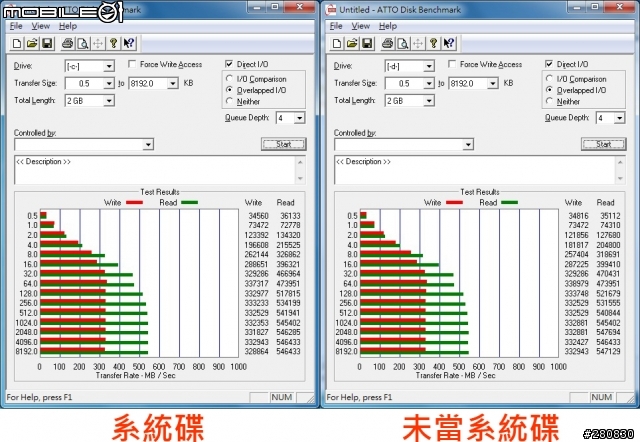Viewport: 640px width, 442px height.
Task: Select Neither radio in left window
Action: pyautogui.click(x=229, y=101)
